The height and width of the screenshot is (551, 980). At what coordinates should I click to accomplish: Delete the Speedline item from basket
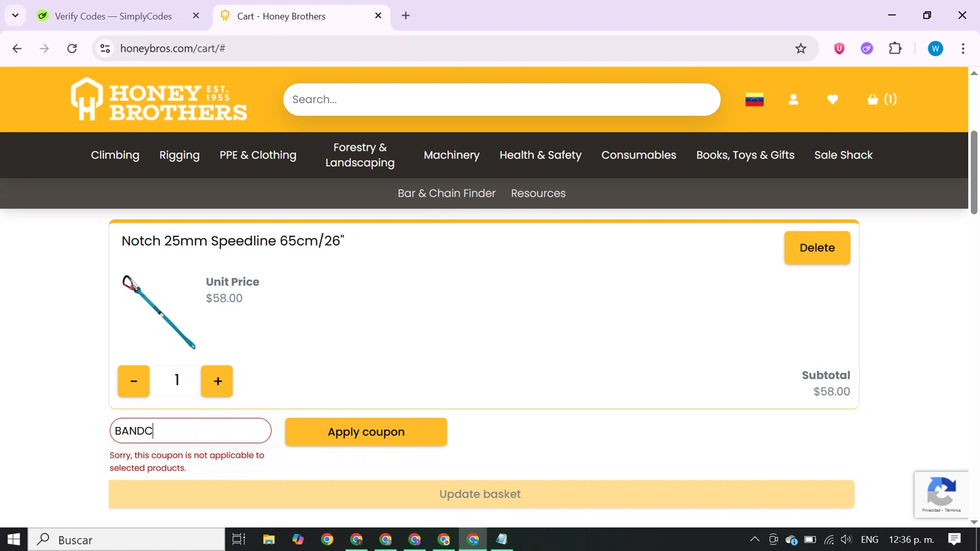pyautogui.click(x=817, y=247)
